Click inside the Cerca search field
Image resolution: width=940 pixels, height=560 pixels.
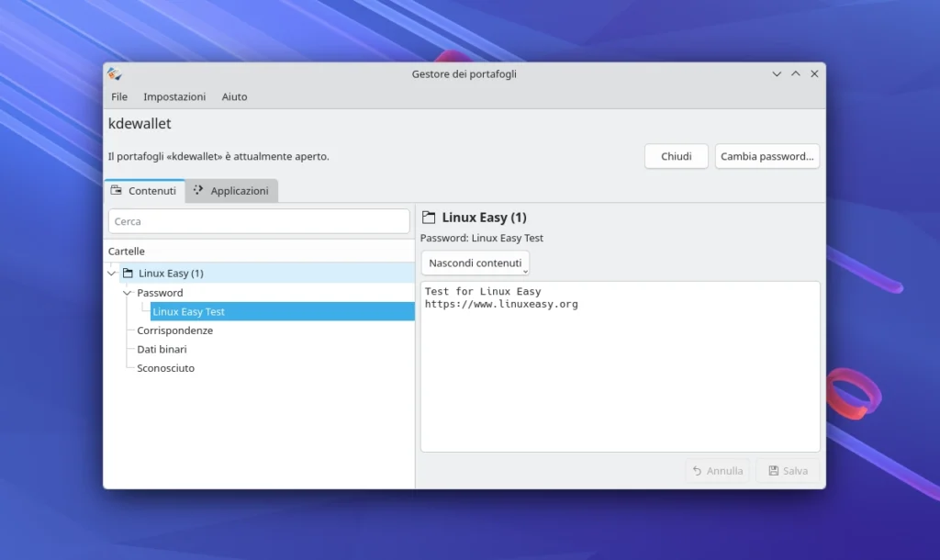coord(259,220)
